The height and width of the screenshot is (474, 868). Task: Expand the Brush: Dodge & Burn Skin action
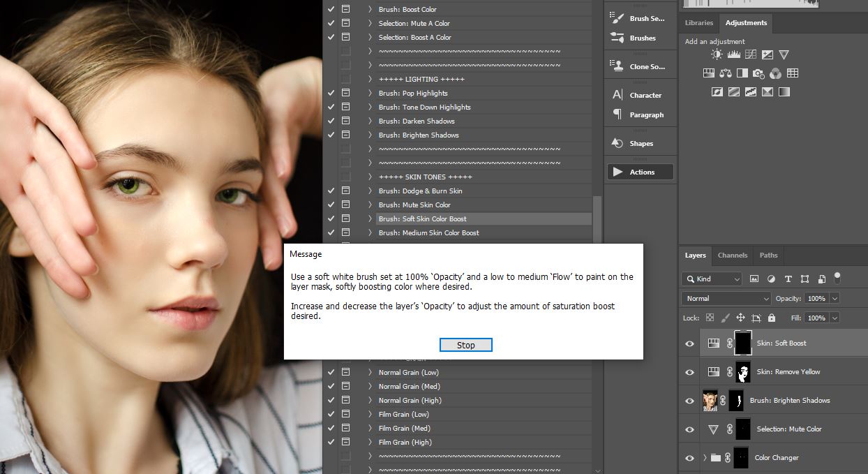(x=370, y=191)
